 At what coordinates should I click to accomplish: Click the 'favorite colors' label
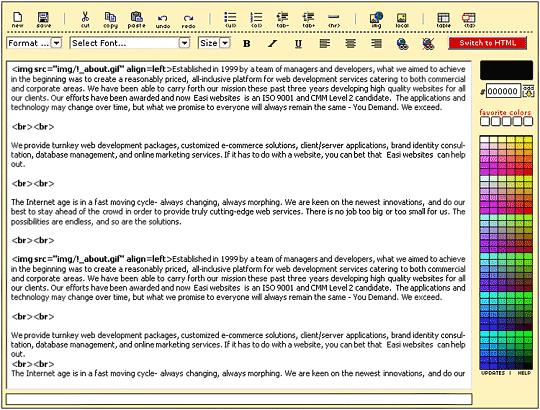coord(505,113)
